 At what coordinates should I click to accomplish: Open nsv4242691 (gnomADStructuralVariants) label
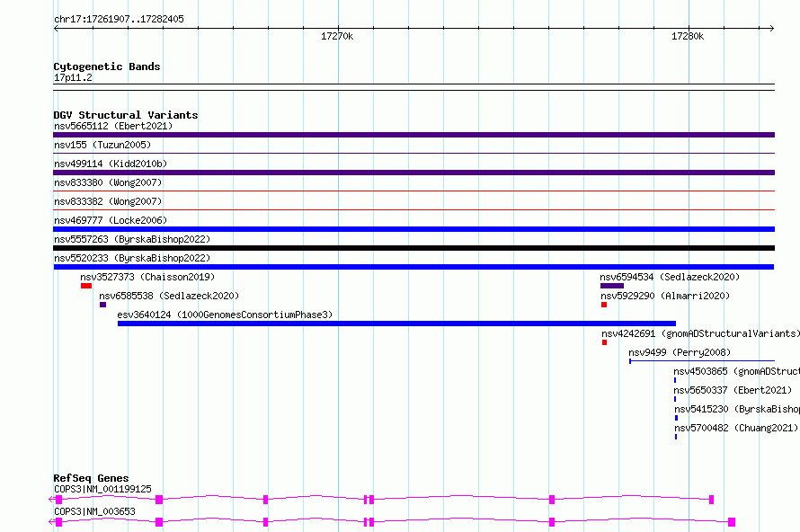point(700,333)
